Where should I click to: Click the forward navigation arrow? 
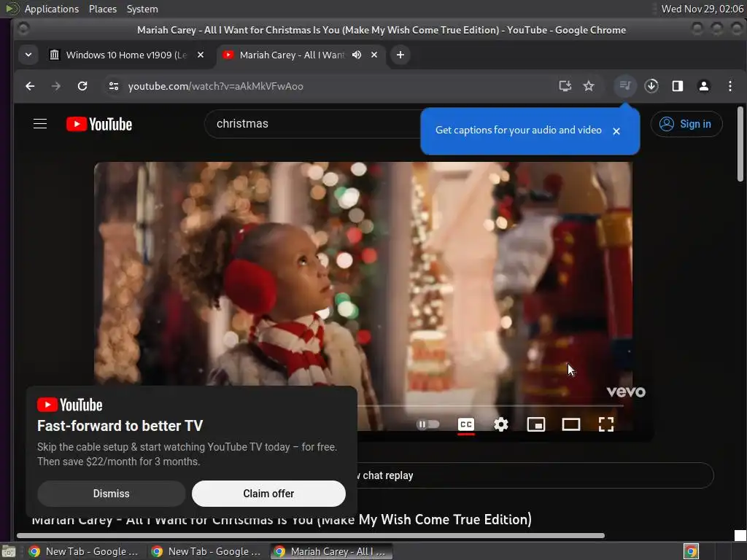click(56, 86)
